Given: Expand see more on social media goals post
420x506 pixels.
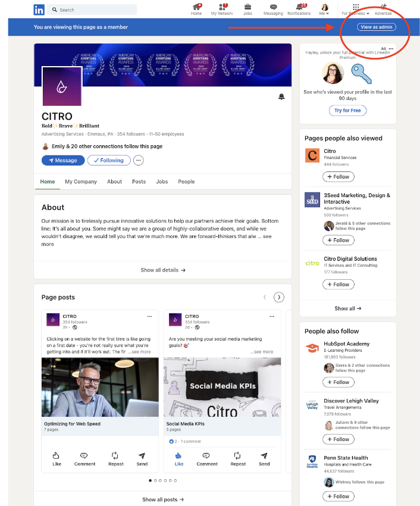Looking at the screenshot, I should [x=262, y=352].
